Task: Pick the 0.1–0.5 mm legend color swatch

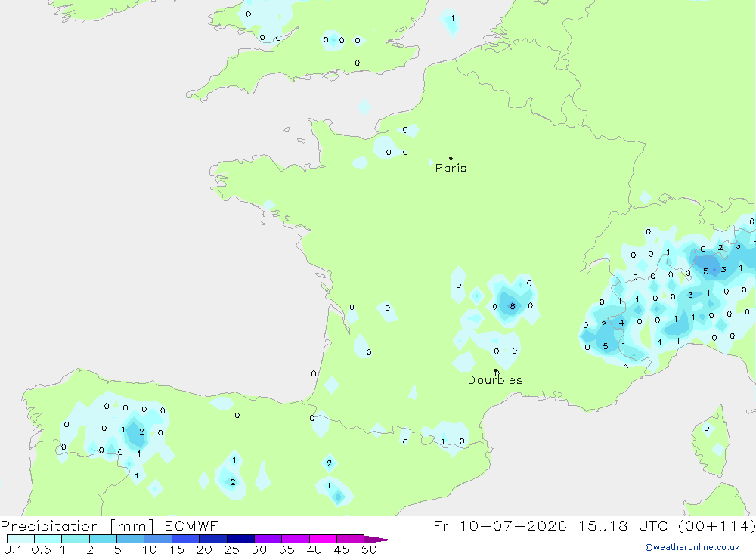Action: [20, 539]
